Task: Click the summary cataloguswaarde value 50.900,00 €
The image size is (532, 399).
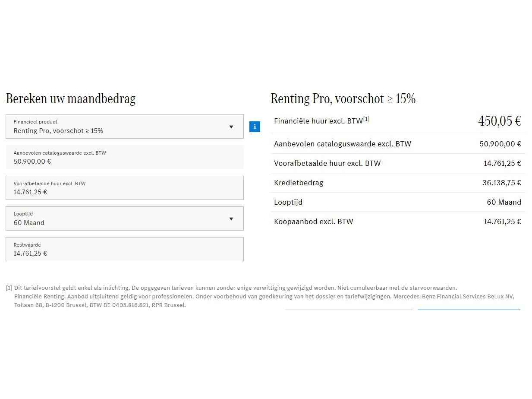Action: (x=500, y=144)
